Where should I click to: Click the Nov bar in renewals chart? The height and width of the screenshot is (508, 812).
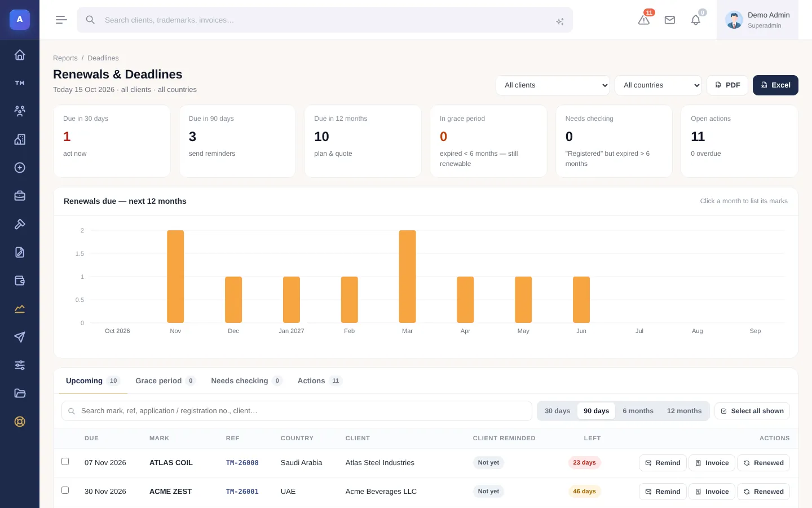point(175,277)
